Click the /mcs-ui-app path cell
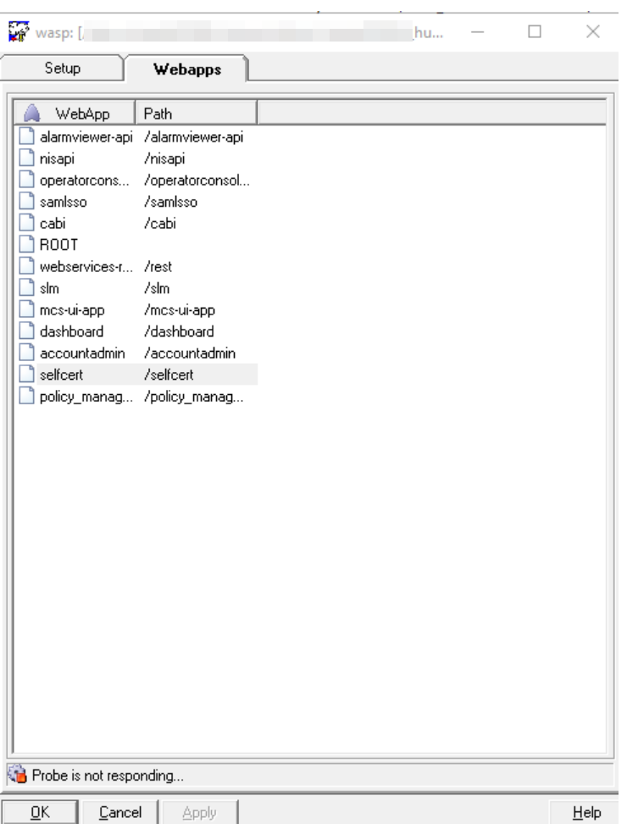 click(x=180, y=310)
